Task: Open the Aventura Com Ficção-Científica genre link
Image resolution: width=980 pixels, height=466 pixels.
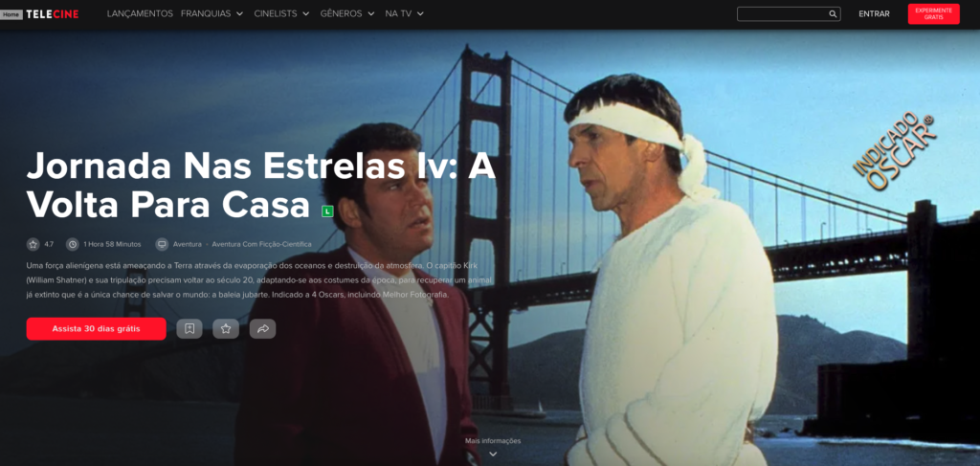Action: [261, 244]
